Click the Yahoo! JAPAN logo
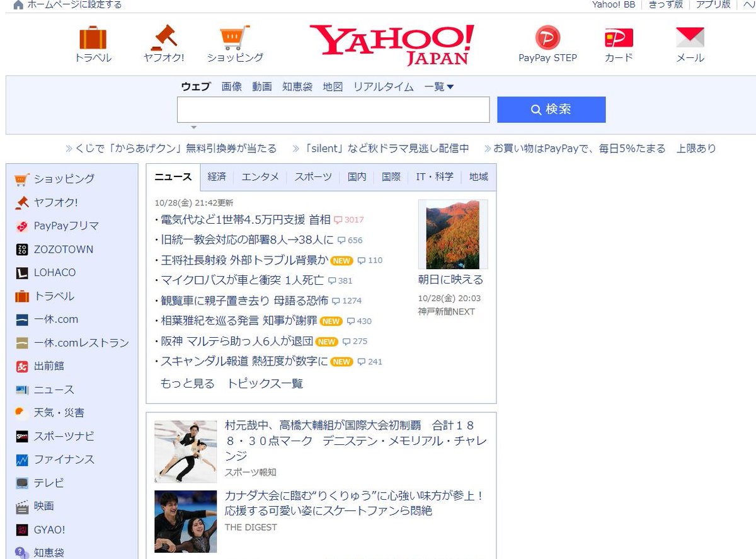 tap(391, 44)
